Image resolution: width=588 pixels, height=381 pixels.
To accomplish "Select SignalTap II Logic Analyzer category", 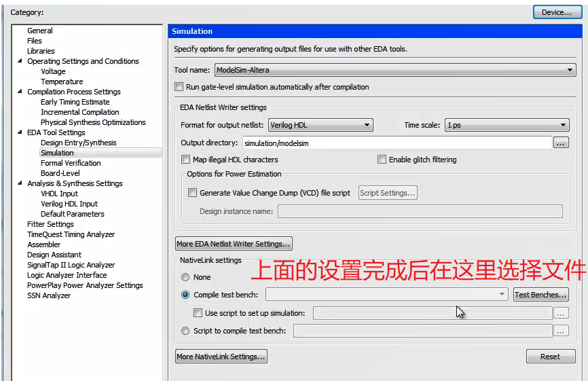I will coord(71,265).
